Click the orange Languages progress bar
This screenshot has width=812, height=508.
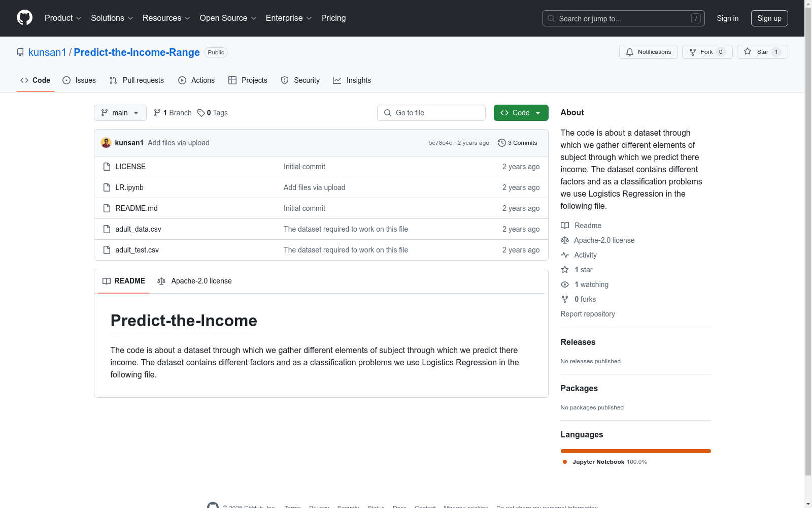pos(636,451)
